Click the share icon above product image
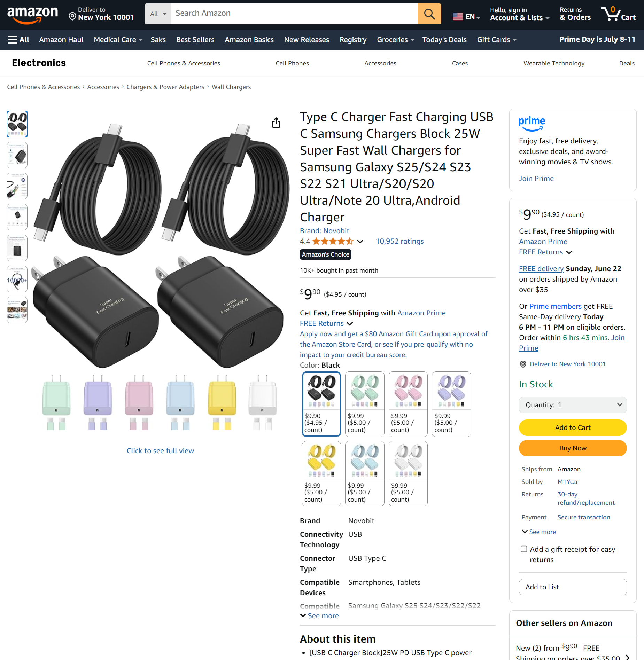This screenshot has width=644, height=660. click(x=276, y=123)
